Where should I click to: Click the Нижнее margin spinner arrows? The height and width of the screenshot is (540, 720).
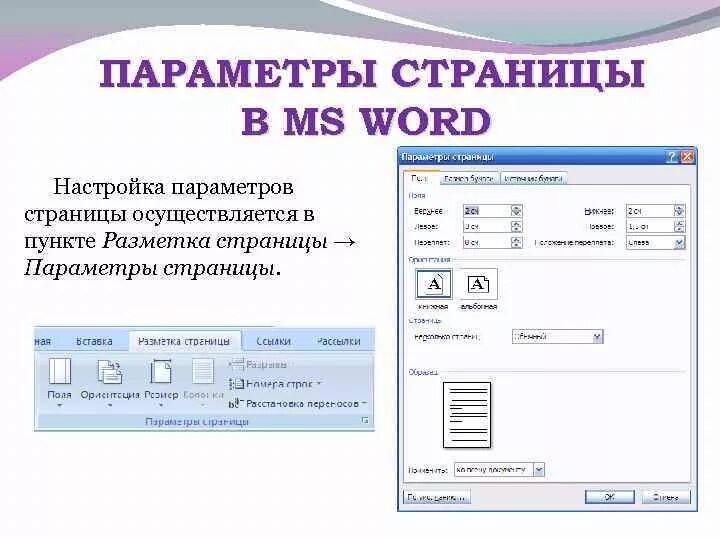[x=680, y=211]
